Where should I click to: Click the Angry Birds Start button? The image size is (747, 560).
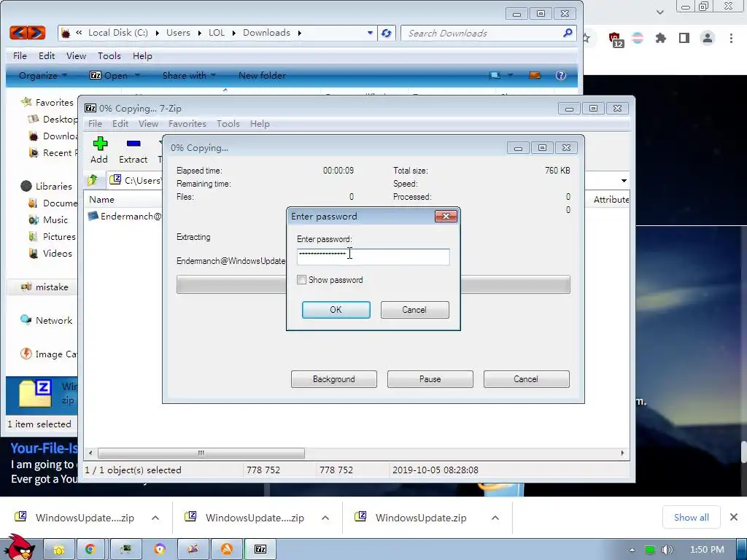coord(19,548)
